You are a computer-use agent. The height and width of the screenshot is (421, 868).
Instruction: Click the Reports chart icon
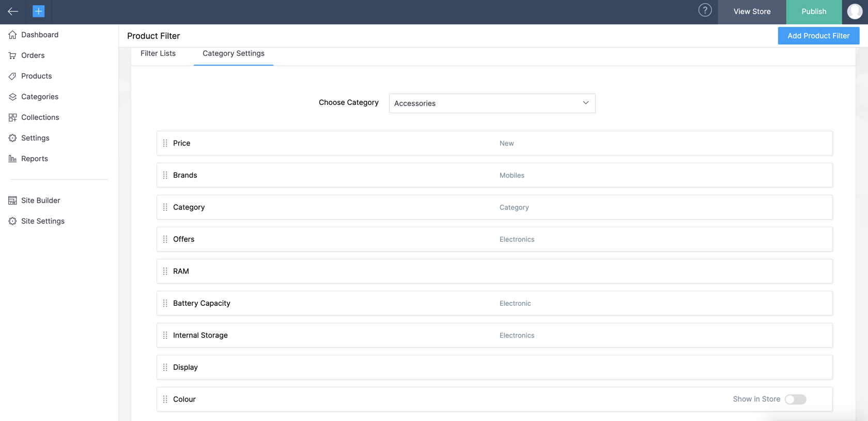tap(12, 159)
